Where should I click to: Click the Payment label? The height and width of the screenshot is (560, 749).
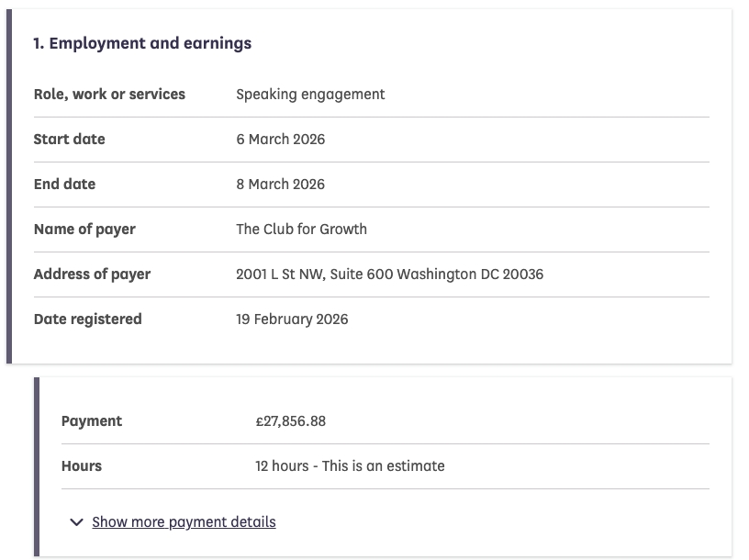pyautogui.click(x=92, y=421)
